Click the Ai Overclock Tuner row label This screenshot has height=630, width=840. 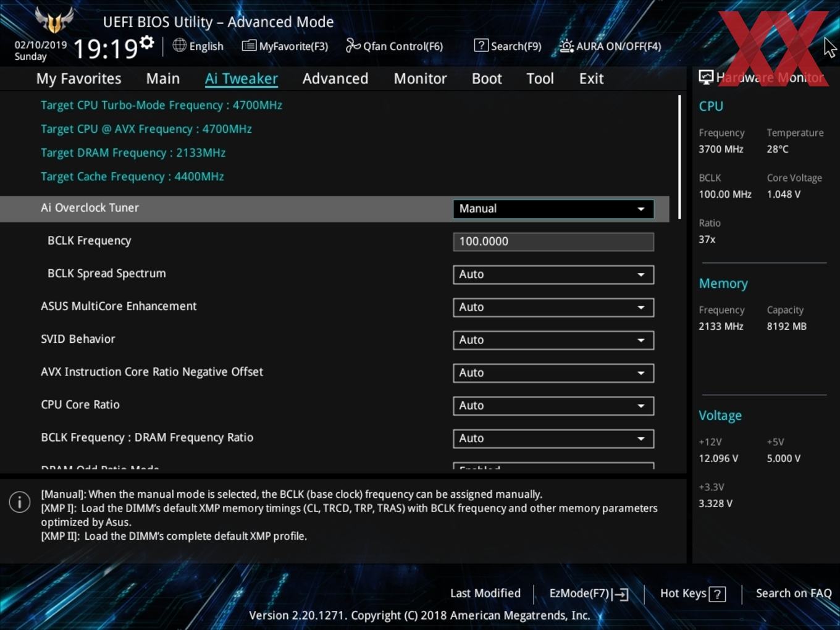click(90, 208)
